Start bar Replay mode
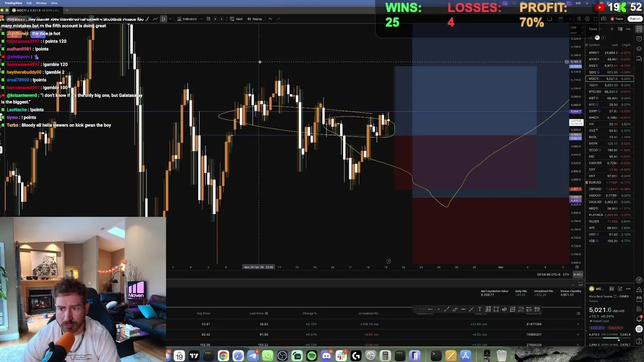The height and width of the screenshot is (362, 644). (255, 19)
